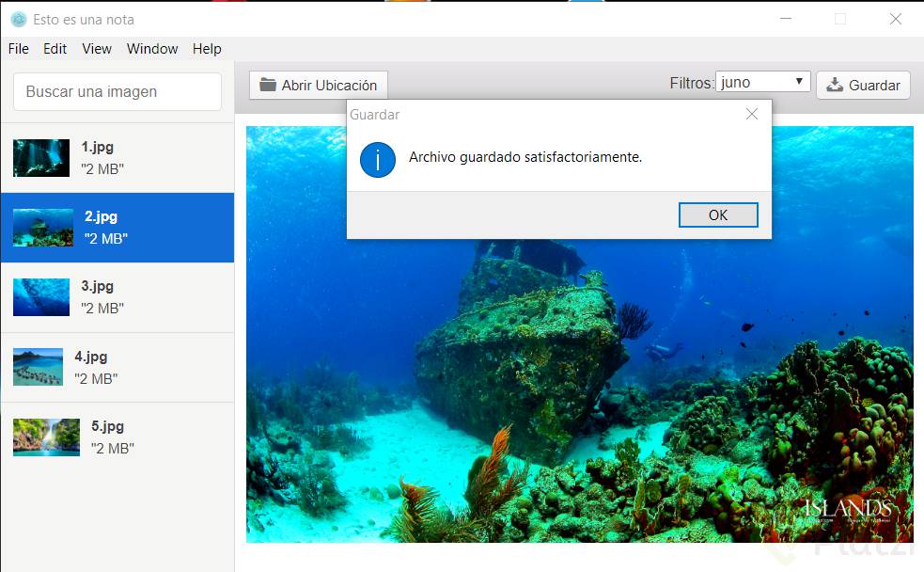This screenshot has height=572, width=924.
Task: Click the 4.jpg file name
Action: pyautogui.click(x=91, y=357)
